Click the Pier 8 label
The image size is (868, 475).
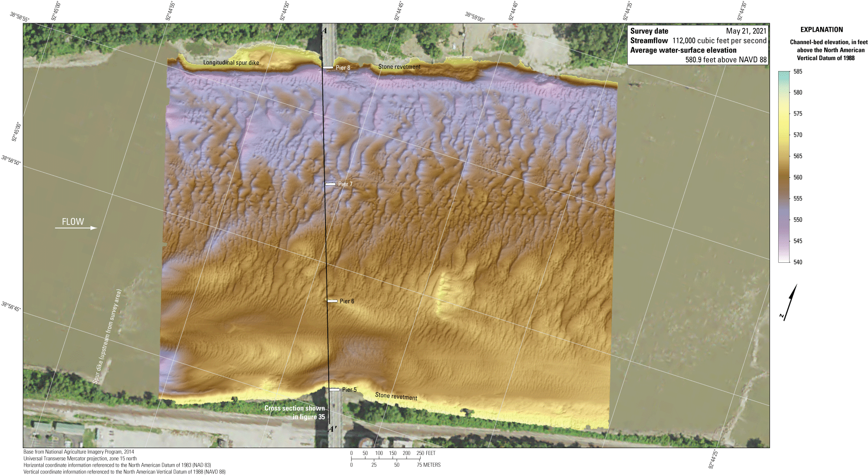[x=343, y=68]
